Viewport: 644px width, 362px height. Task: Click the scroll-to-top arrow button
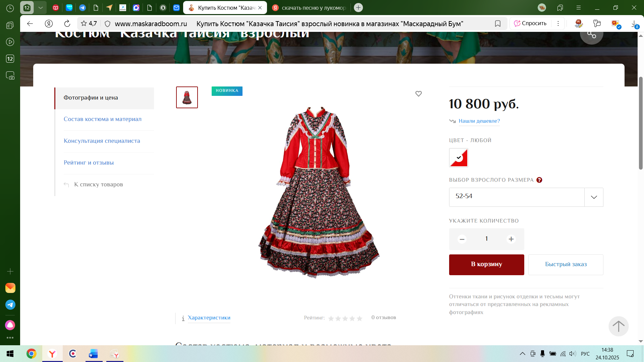(619, 326)
